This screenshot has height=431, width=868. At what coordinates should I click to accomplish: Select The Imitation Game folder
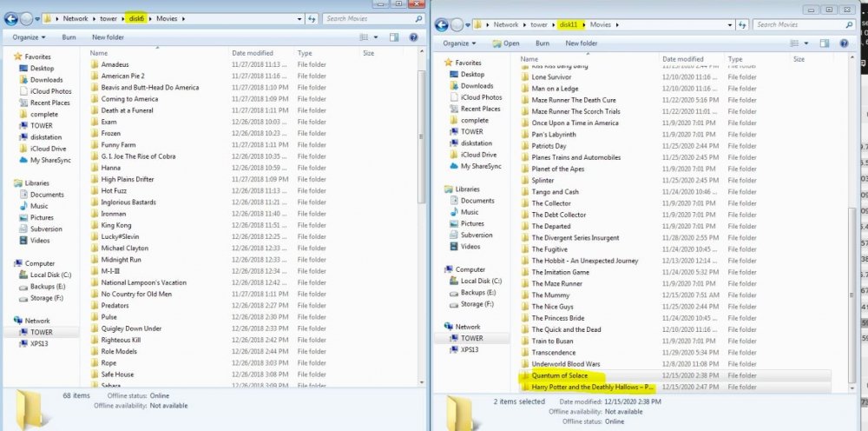click(x=560, y=272)
